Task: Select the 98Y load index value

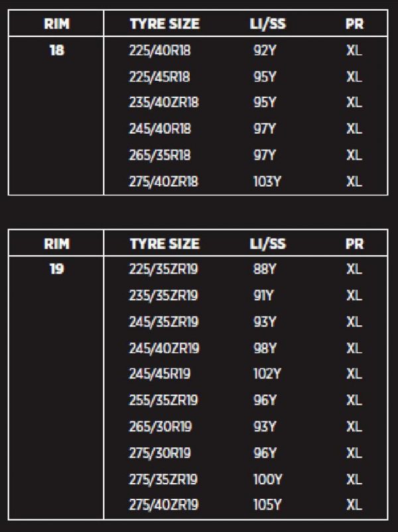Action: pyautogui.click(x=264, y=348)
